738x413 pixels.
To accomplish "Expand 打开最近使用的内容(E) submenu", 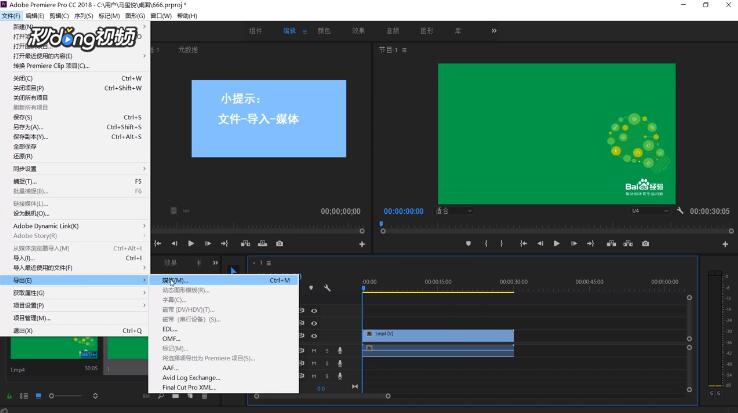I will click(x=75, y=56).
